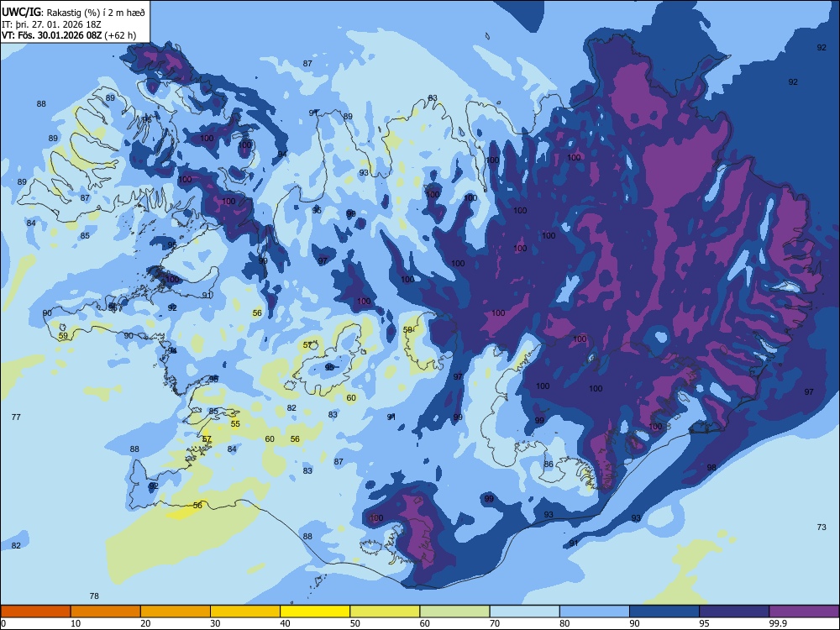
Task: Click the dark blue 90–95 legend swatch
Action: coord(664,612)
